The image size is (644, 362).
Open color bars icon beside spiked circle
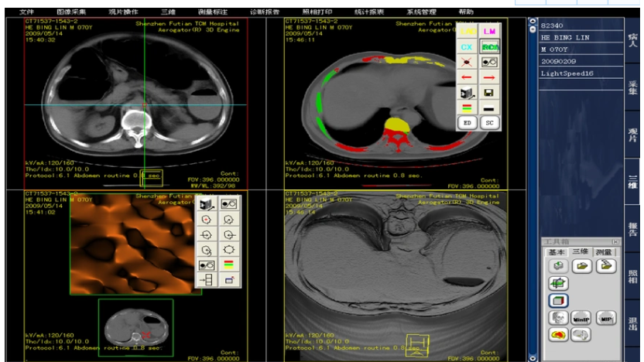(x=229, y=265)
